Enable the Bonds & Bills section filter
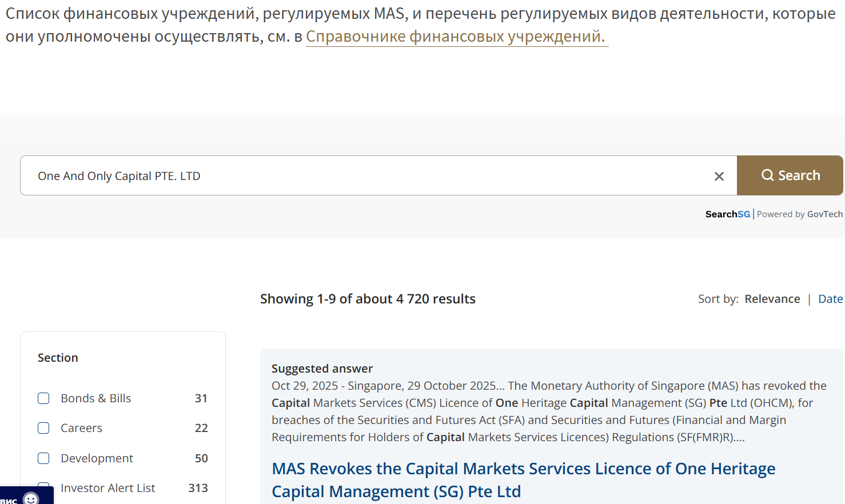The width and height of the screenshot is (845, 504). [x=43, y=398]
